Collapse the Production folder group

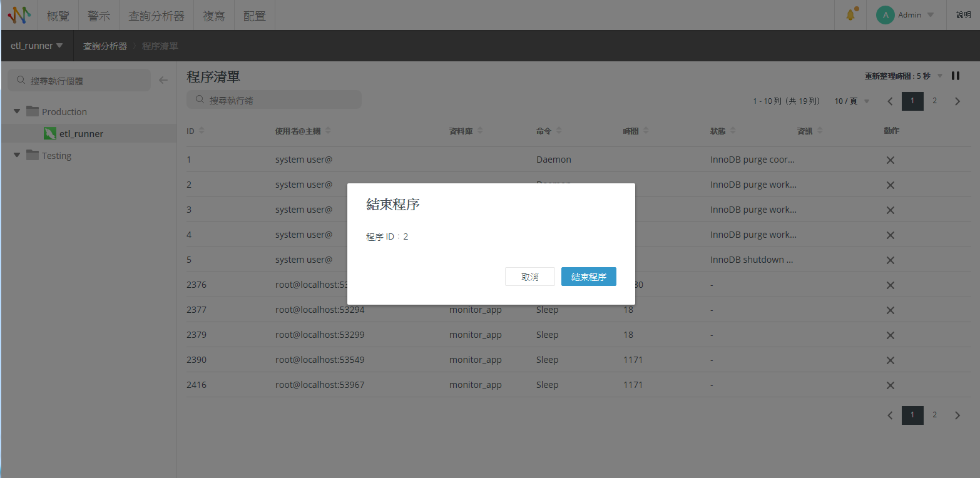coord(17,112)
